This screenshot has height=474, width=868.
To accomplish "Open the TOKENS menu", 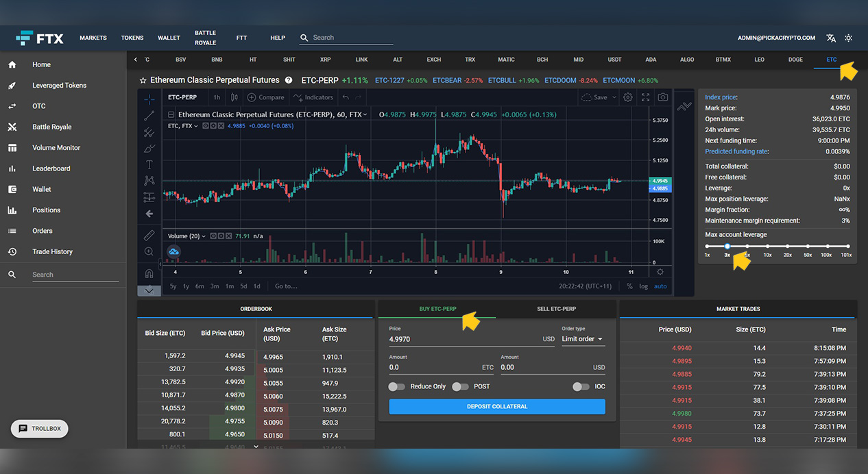I will point(132,38).
